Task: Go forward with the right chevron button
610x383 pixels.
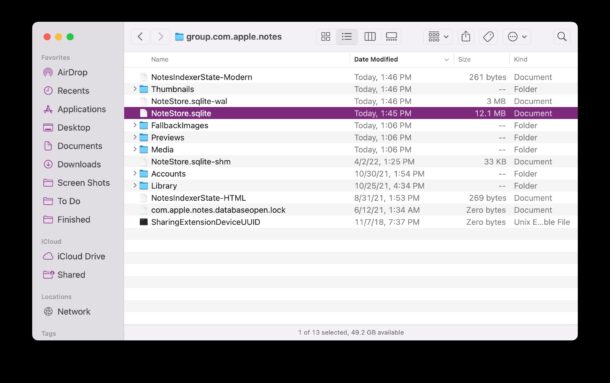Action: pyautogui.click(x=160, y=37)
